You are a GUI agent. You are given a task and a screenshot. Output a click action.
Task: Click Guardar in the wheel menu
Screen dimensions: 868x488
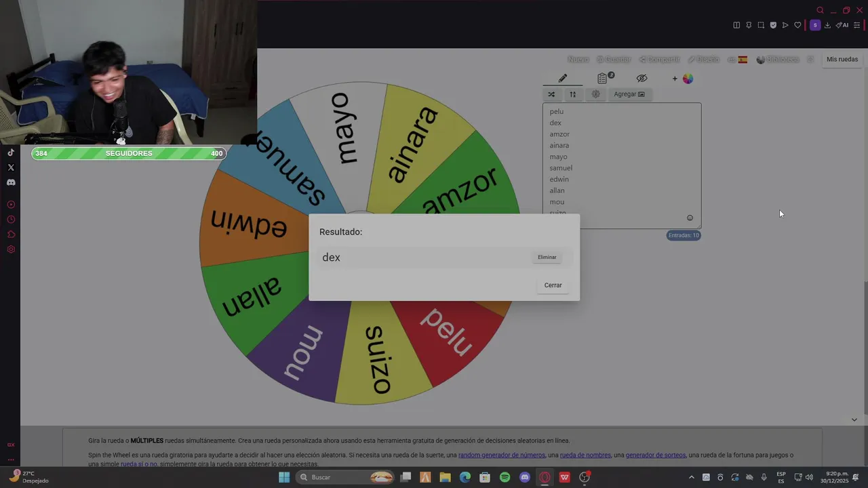click(x=614, y=60)
